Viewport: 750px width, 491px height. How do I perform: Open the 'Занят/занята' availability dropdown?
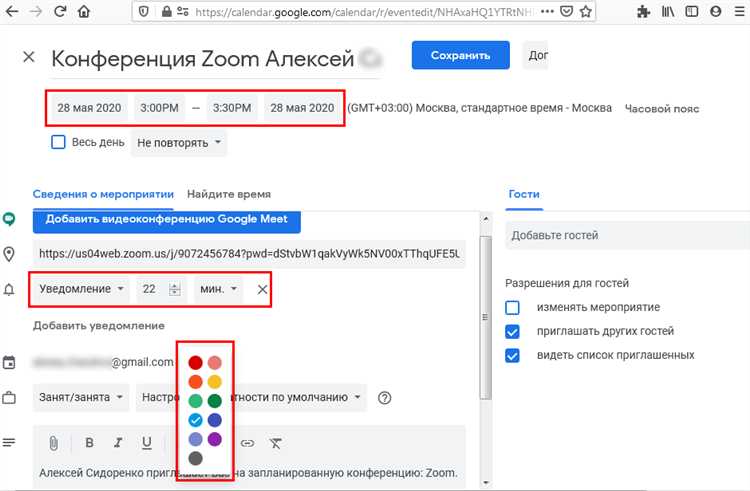81,398
